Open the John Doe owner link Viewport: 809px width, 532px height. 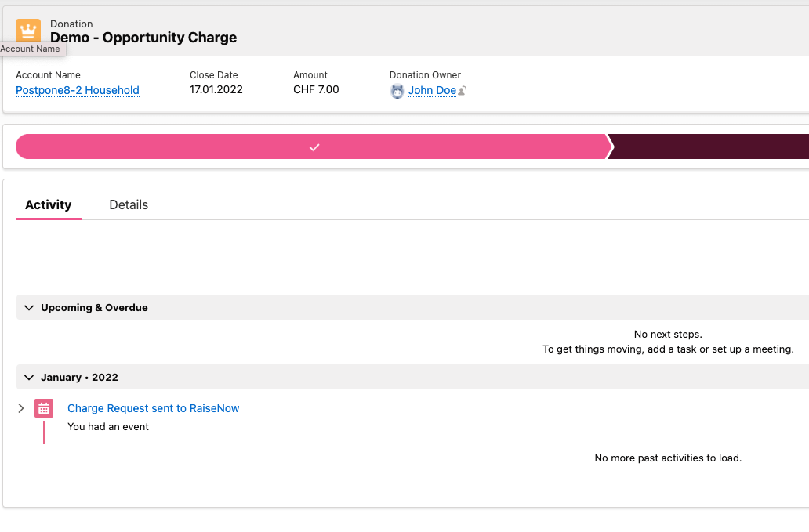[x=433, y=90]
